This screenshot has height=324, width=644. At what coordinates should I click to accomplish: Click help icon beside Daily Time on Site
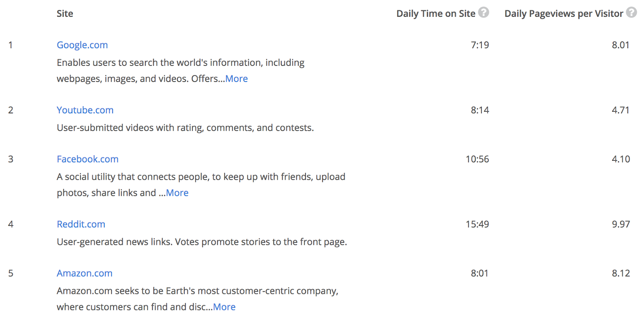pos(483,12)
